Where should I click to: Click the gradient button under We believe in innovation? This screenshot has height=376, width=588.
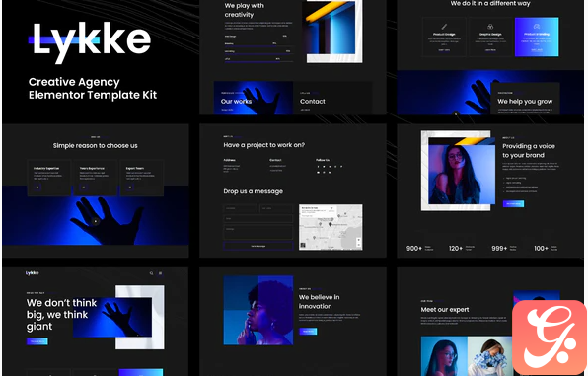tap(308, 331)
